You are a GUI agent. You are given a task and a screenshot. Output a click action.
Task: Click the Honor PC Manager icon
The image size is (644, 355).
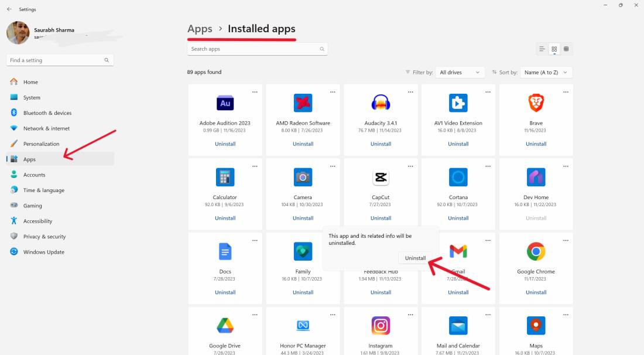[303, 326]
